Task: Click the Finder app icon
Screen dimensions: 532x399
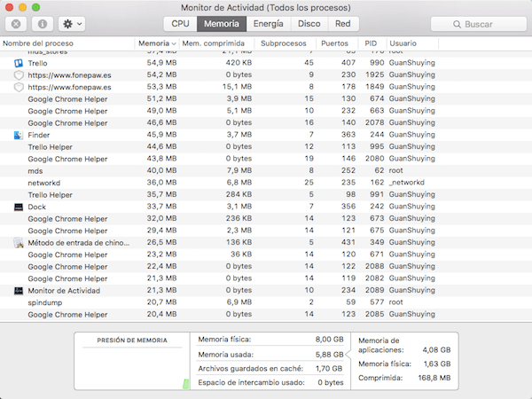Action: click(x=19, y=135)
